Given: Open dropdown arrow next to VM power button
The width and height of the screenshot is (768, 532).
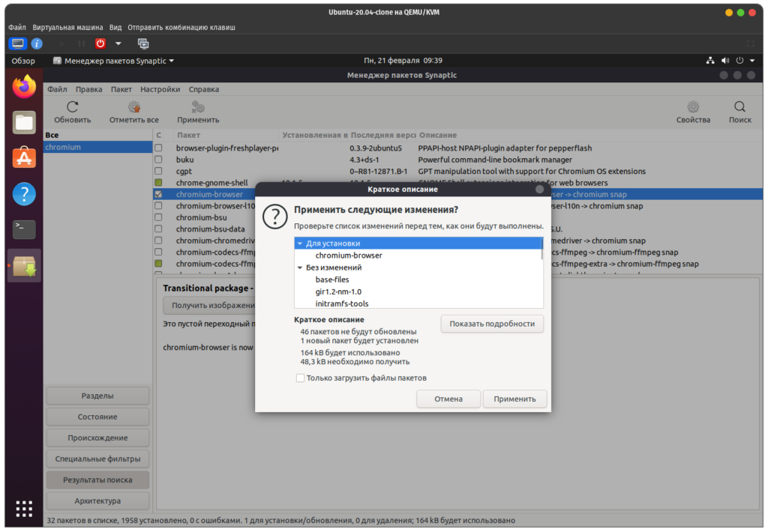Looking at the screenshot, I should tap(118, 43).
